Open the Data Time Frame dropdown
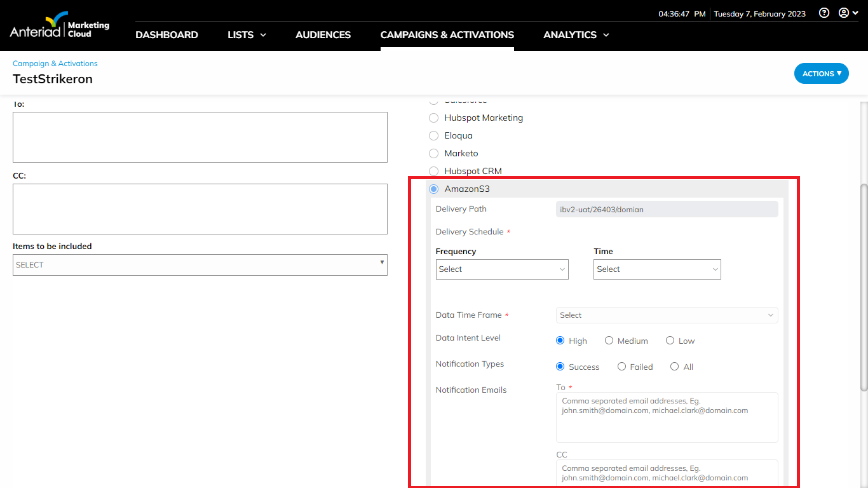The width and height of the screenshot is (868, 488). (667, 315)
